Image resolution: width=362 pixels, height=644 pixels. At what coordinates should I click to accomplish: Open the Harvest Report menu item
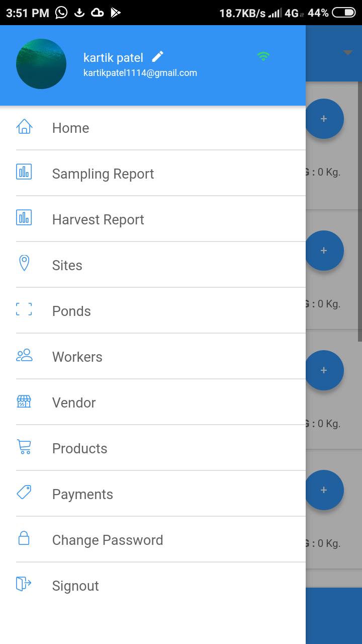(x=98, y=219)
